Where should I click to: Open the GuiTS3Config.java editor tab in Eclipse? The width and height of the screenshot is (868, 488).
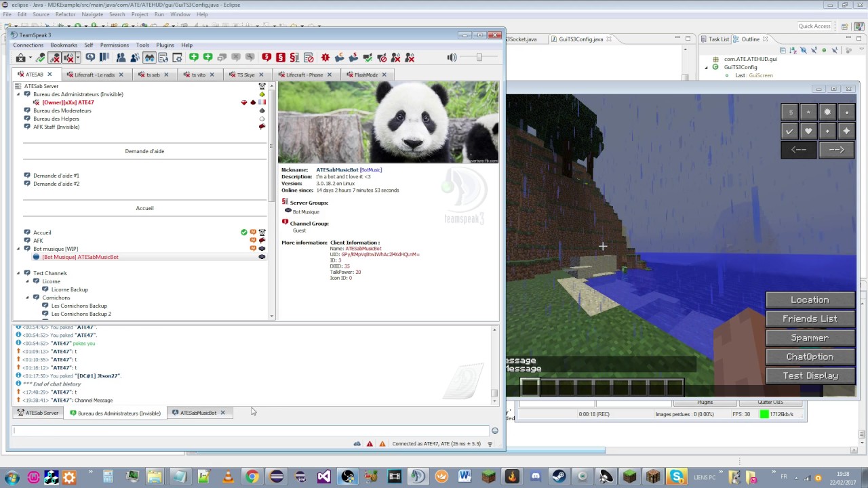580,39
